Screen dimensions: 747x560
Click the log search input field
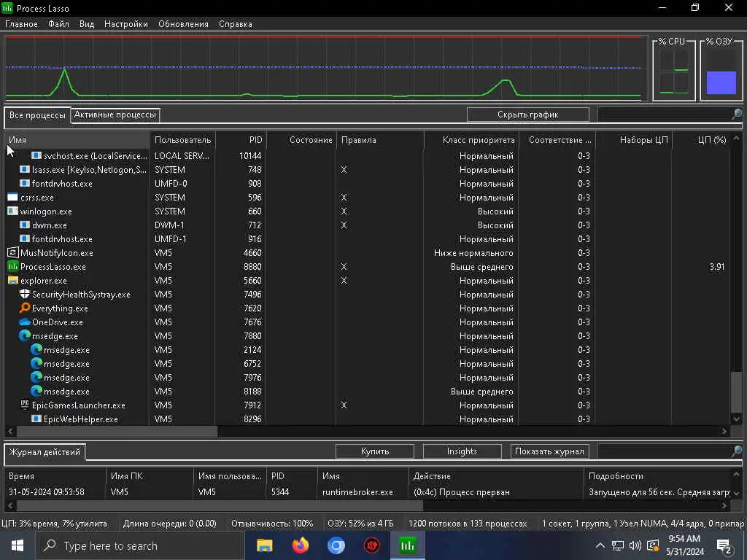click(665, 451)
